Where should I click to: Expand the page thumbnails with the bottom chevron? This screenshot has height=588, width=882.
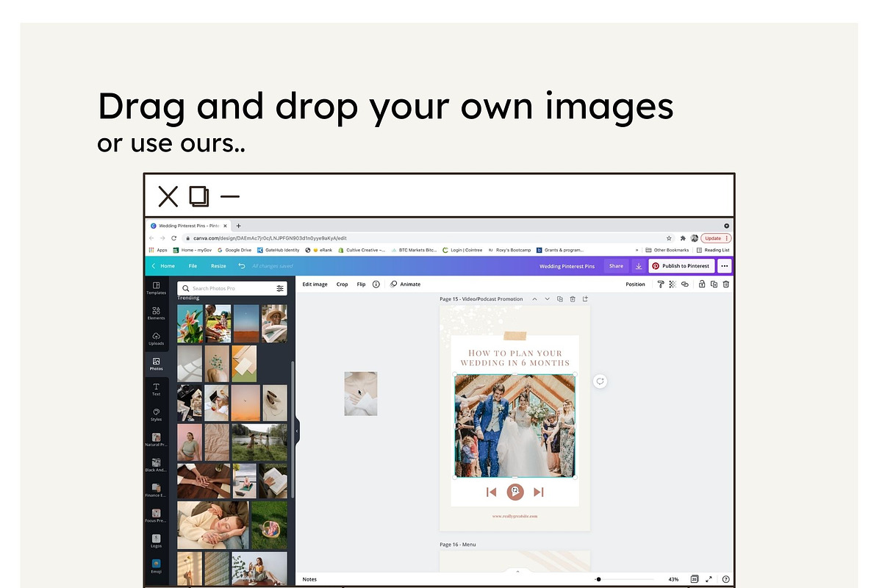(517, 571)
